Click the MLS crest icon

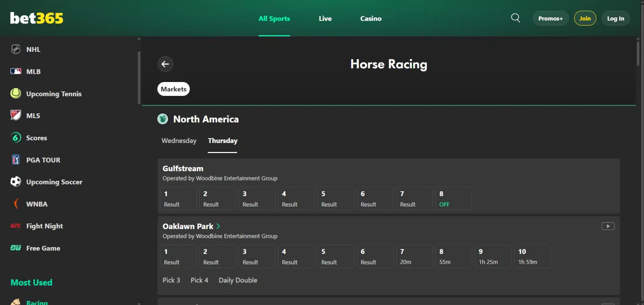pyautogui.click(x=15, y=115)
